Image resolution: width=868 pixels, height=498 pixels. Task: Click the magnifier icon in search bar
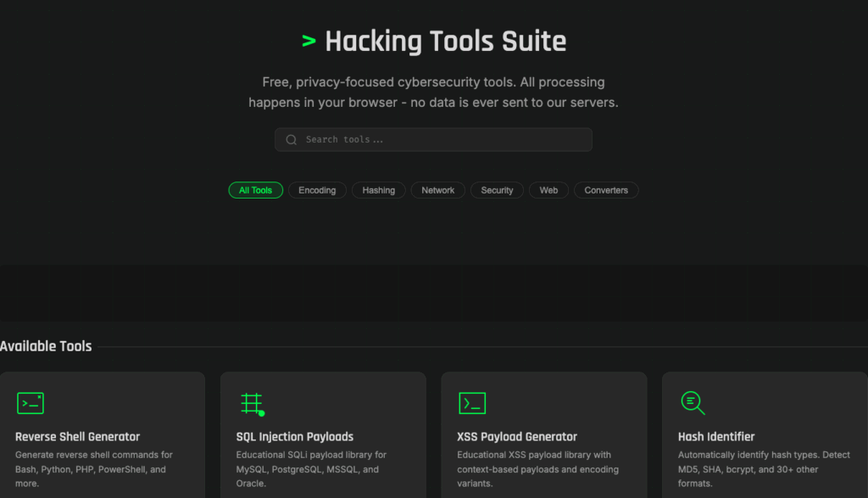pos(292,140)
